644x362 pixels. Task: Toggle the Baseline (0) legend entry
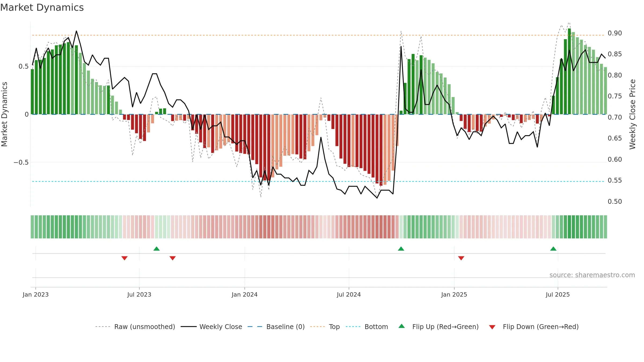coord(276,327)
